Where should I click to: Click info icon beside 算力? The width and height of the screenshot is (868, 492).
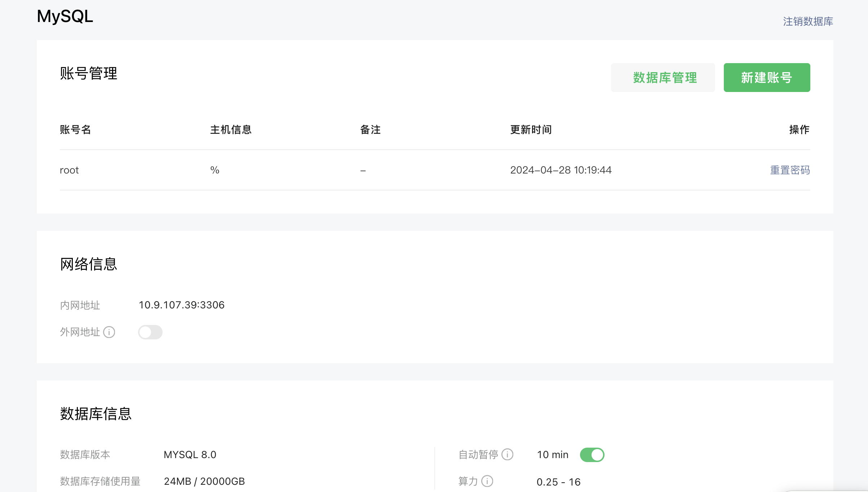[x=487, y=481]
